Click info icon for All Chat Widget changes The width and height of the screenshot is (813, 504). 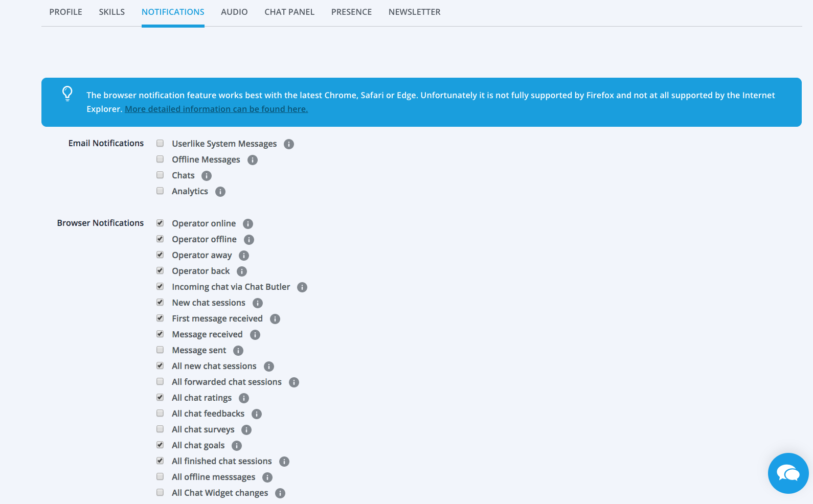pyautogui.click(x=280, y=493)
